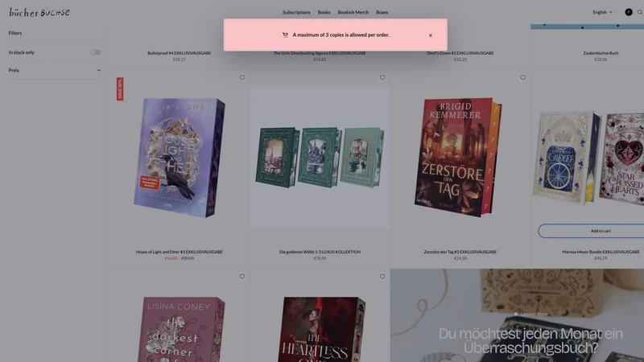Image resolution: width=644 pixels, height=362 pixels.
Task: Open the Bookish Merch menu
Action: 353,12
